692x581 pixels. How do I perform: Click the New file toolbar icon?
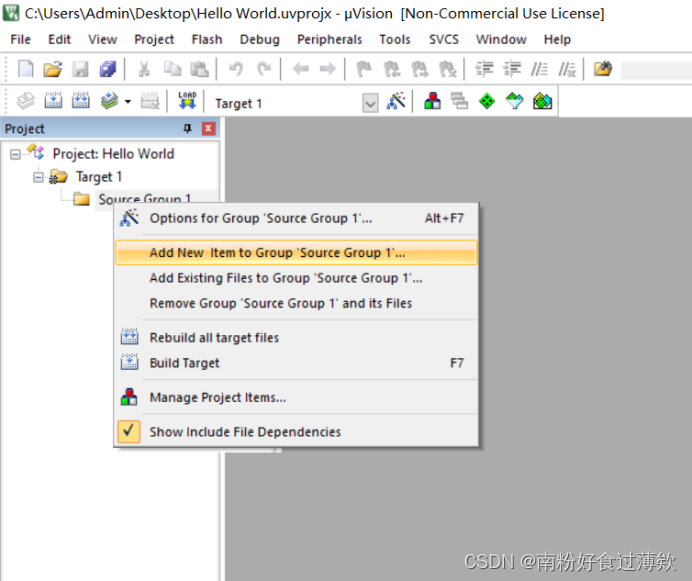point(26,69)
